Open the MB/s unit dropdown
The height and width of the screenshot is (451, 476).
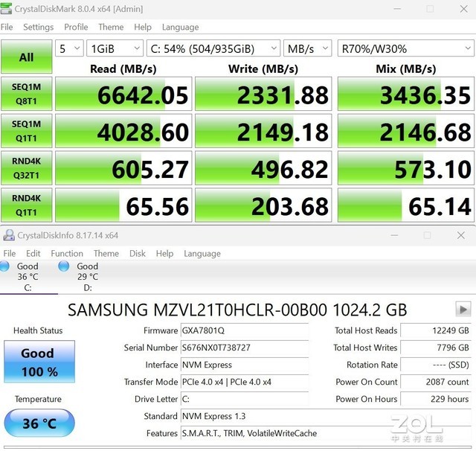[306, 48]
